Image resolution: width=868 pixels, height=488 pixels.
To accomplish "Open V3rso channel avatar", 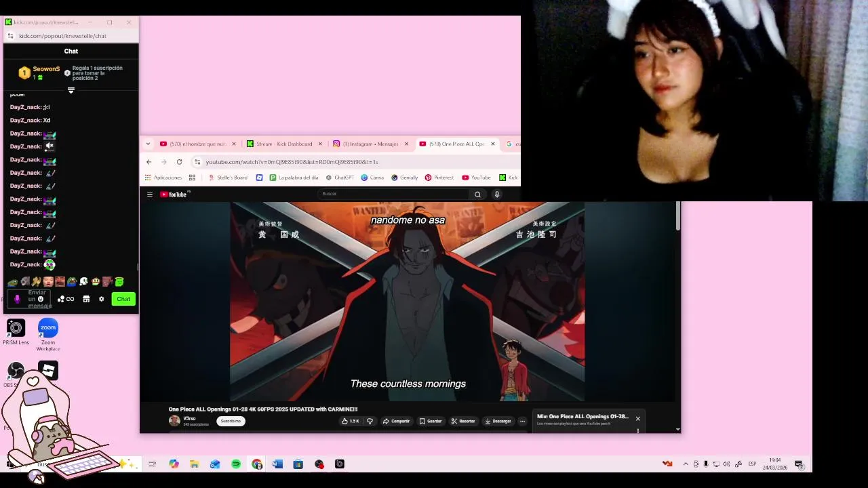I will [174, 421].
